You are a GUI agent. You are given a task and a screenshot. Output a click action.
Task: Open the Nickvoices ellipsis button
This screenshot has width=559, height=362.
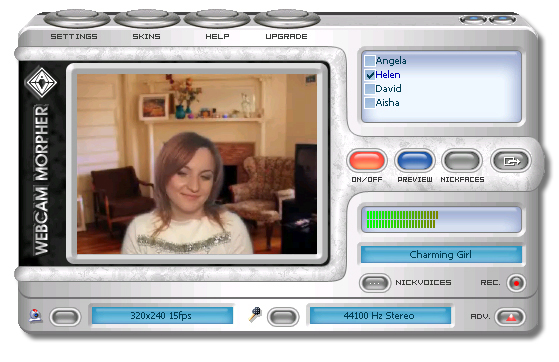click(x=375, y=283)
